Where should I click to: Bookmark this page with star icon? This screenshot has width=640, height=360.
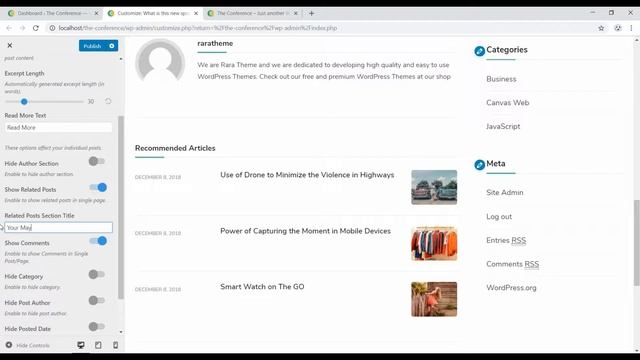(x=601, y=28)
